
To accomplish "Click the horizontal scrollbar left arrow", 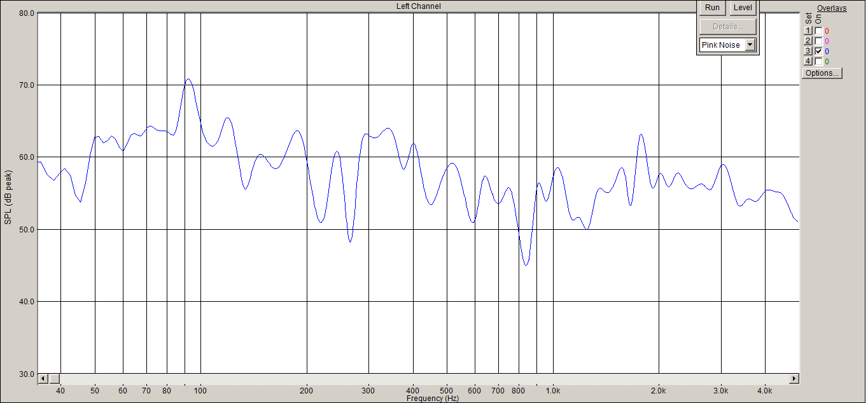I will coord(43,379).
